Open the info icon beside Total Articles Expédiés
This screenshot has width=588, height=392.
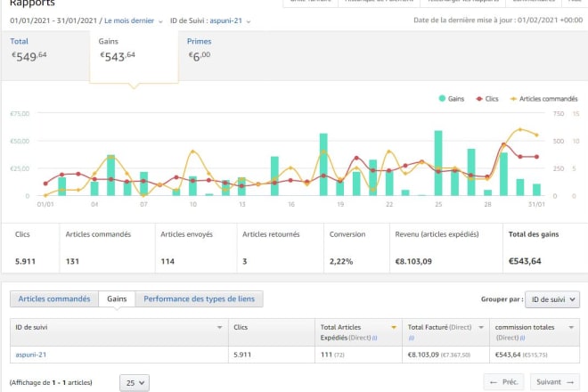[x=374, y=338]
